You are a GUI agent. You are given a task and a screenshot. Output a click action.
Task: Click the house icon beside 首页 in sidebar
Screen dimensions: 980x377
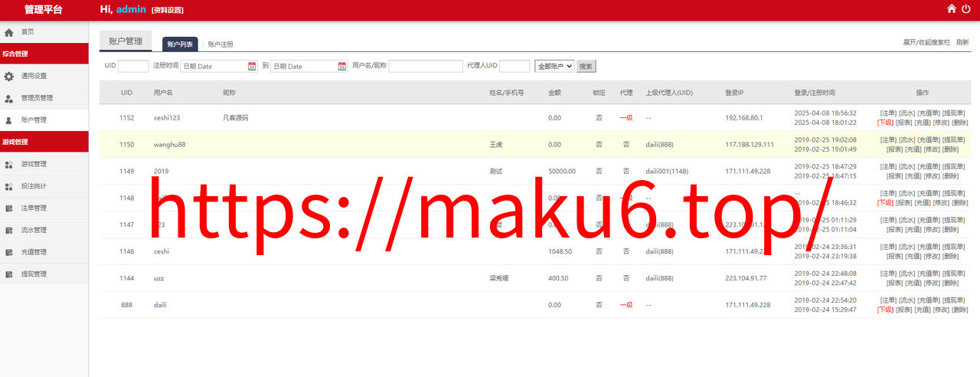point(9,32)
